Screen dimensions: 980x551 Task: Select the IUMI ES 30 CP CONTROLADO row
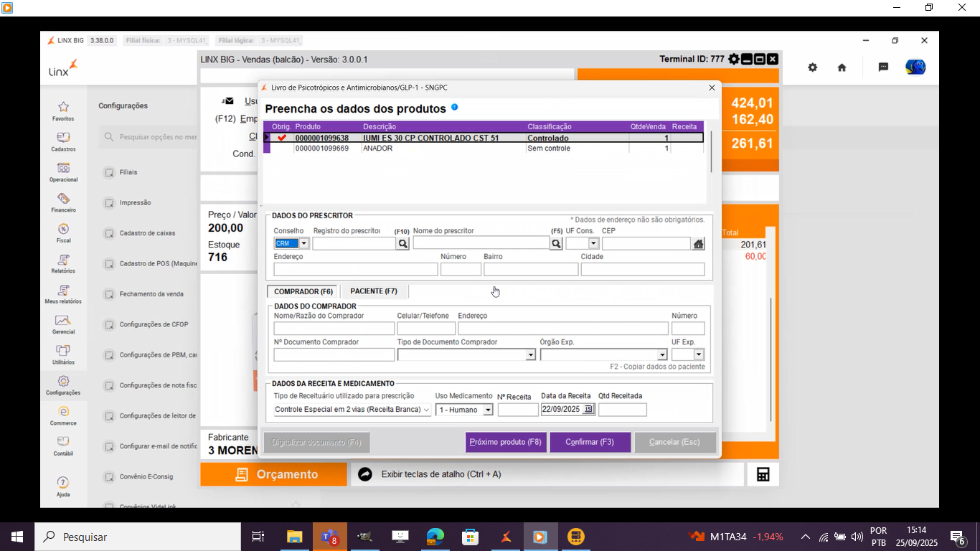(x=484, y=138)
